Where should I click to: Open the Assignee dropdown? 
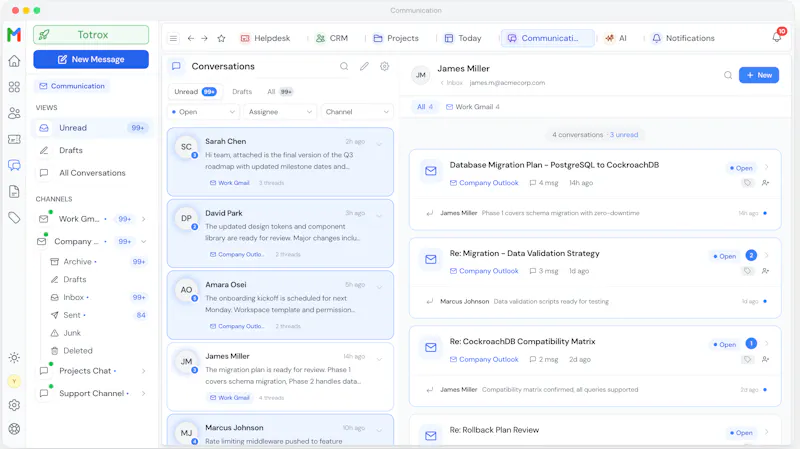coord(280,112)
